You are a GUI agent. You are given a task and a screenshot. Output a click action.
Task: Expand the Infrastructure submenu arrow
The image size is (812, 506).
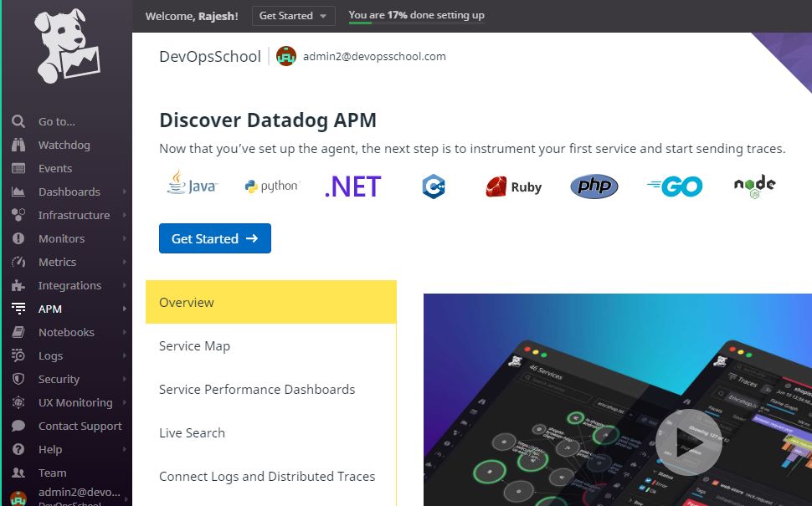pyautogui.click(x=125, y=215)
